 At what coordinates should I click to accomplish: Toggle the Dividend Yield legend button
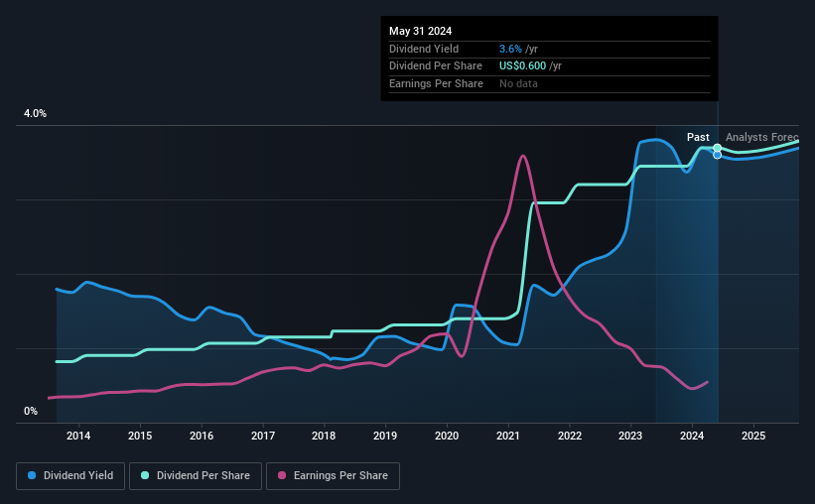click(70, 476)
